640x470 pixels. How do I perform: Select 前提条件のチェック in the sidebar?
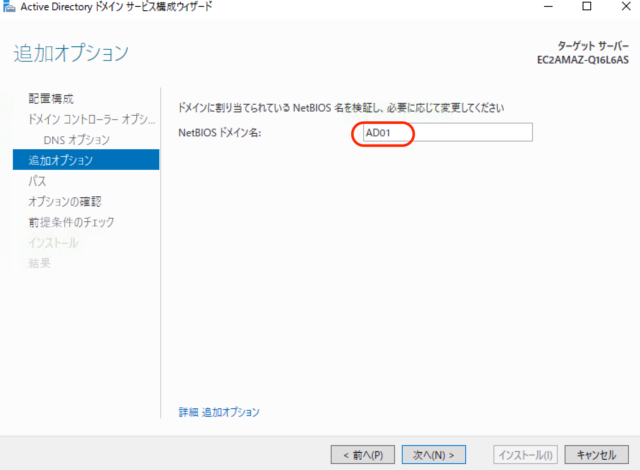click(71, 221)
